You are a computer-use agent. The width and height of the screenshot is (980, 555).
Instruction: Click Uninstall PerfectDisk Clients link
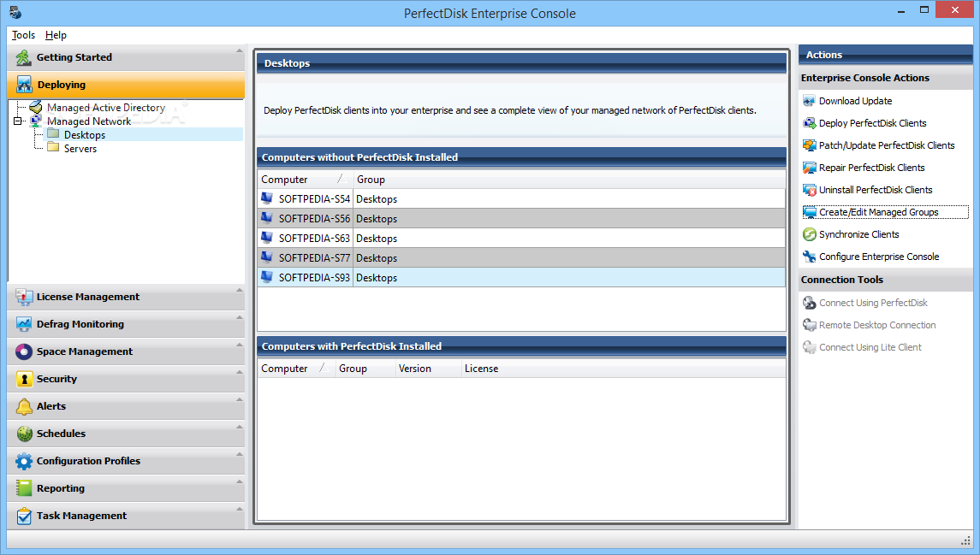point(876,190)
